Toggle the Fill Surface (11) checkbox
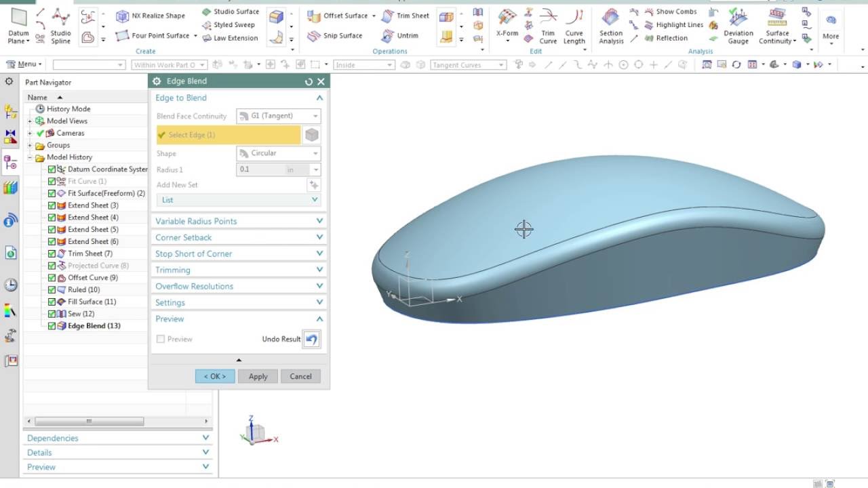Image resolution: width=868 pixels, height=488 pixels. pyautogui.click(x=52, y=302)
